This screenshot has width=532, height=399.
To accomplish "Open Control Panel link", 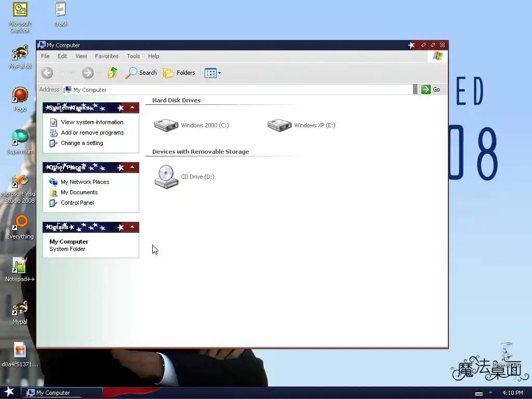I will pyautogui.click(x=77, y=203).
